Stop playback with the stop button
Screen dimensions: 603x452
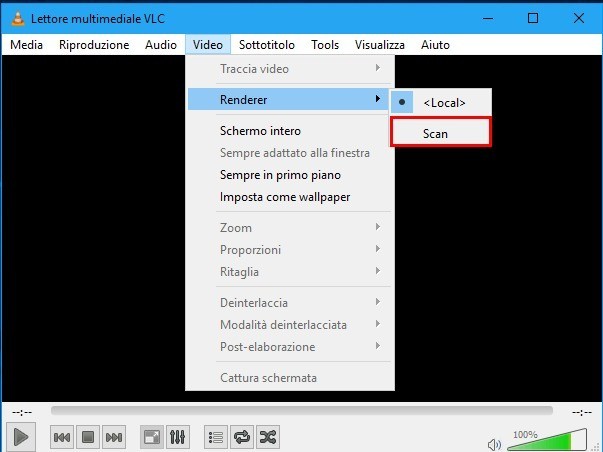point(88,437)
